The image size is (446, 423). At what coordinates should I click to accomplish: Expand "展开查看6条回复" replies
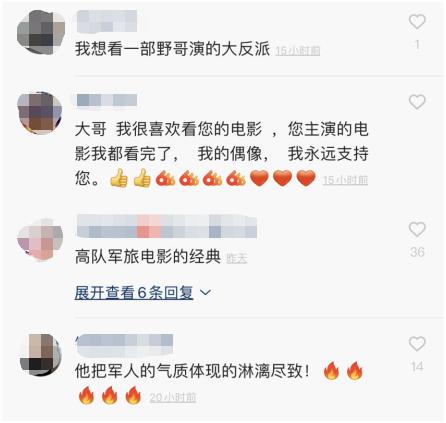point(134,293)
